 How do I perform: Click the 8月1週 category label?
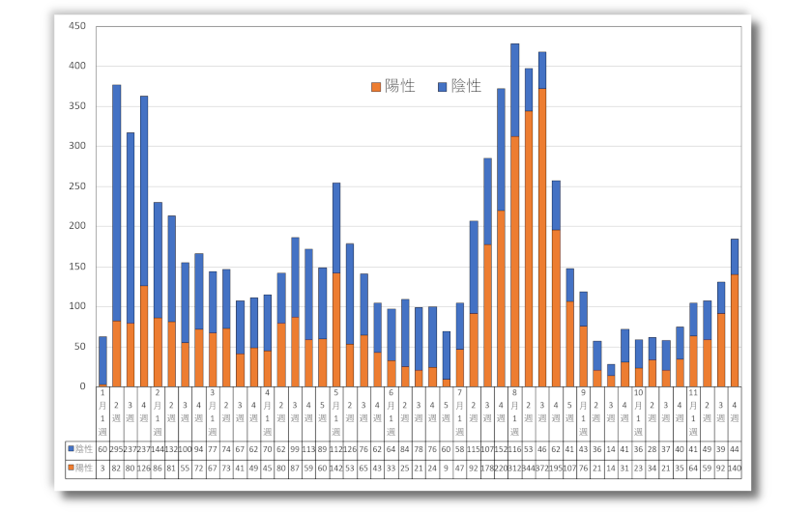coord(514,412)
